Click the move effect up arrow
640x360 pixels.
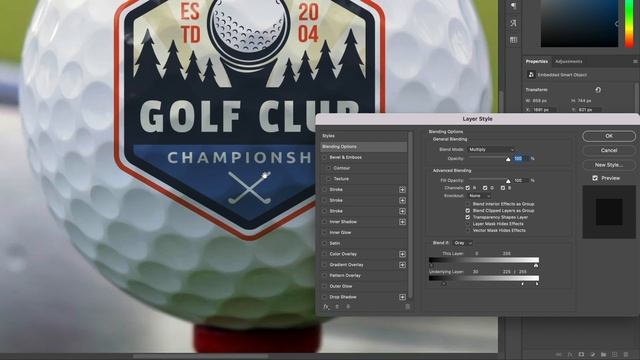(337, 307)
